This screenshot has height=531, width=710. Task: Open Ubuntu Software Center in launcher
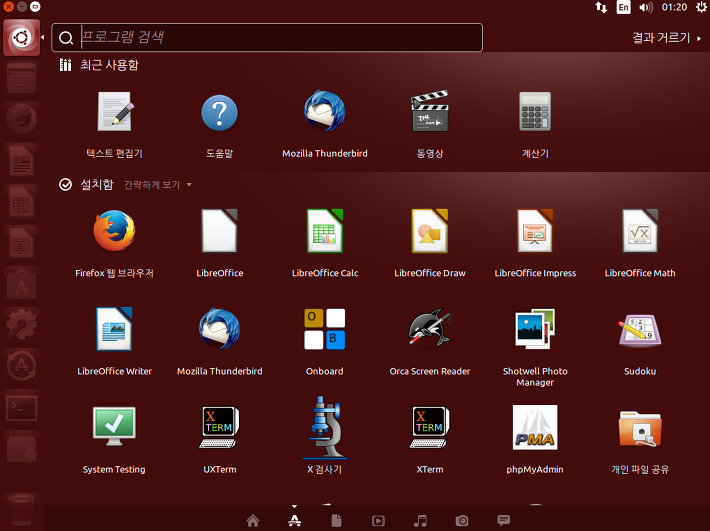21,283
